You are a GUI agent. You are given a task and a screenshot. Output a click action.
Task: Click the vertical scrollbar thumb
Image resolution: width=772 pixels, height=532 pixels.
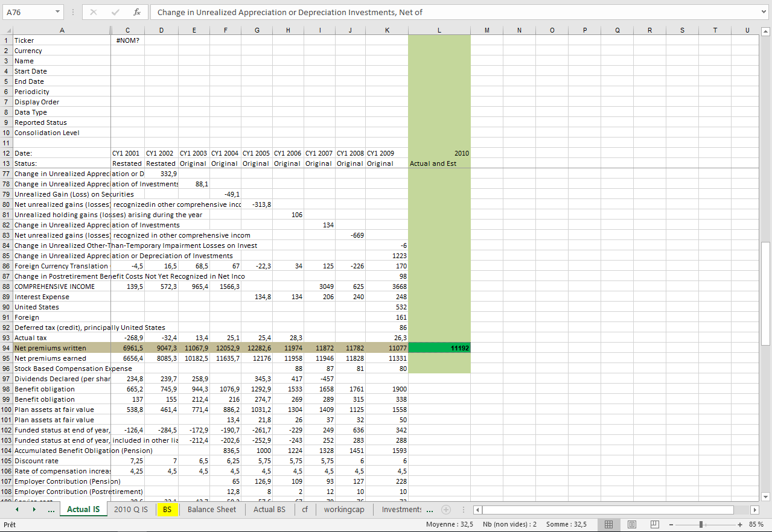point(765,294)
